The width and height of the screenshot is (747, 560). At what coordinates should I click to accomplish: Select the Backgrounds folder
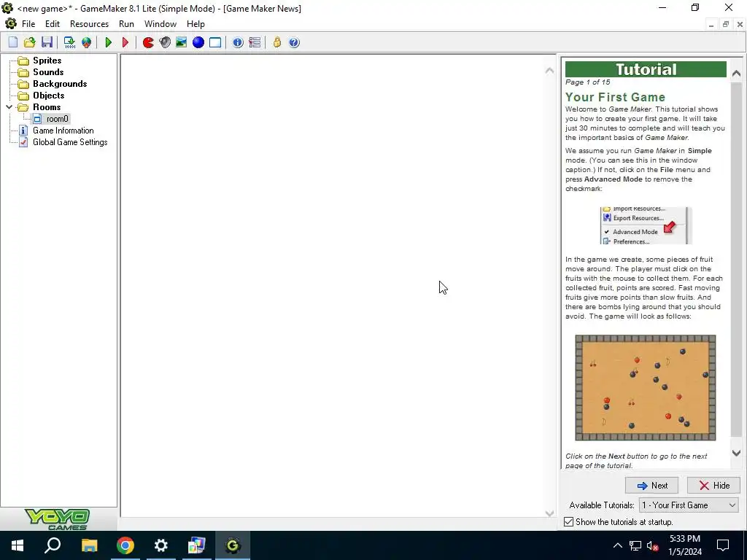(60, 84)
